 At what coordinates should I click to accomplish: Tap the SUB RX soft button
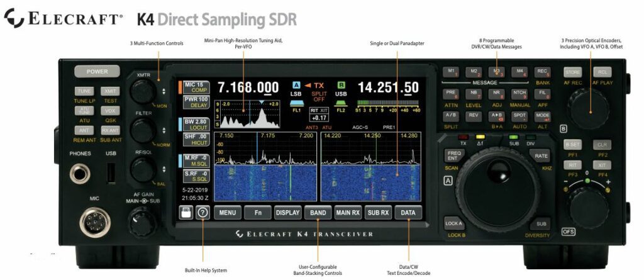click(x=378, y=213)
